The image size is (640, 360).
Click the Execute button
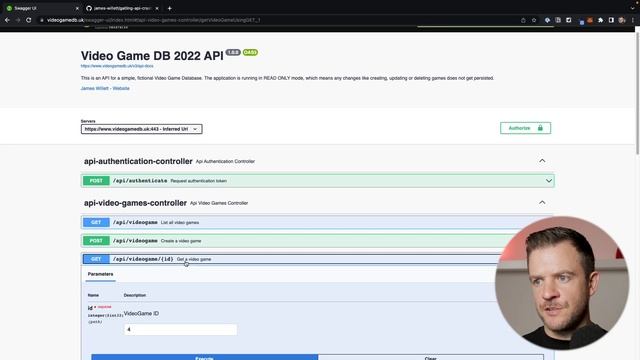coord(204,358)
